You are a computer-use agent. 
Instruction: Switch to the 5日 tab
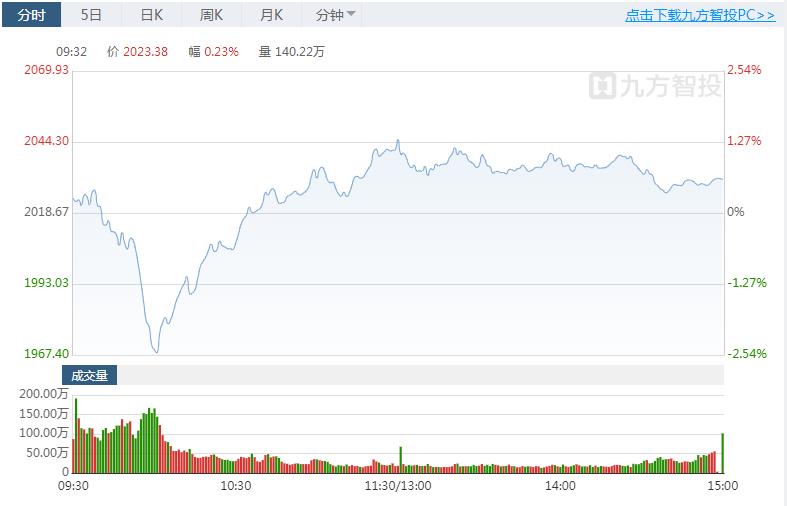click(91, 15)
